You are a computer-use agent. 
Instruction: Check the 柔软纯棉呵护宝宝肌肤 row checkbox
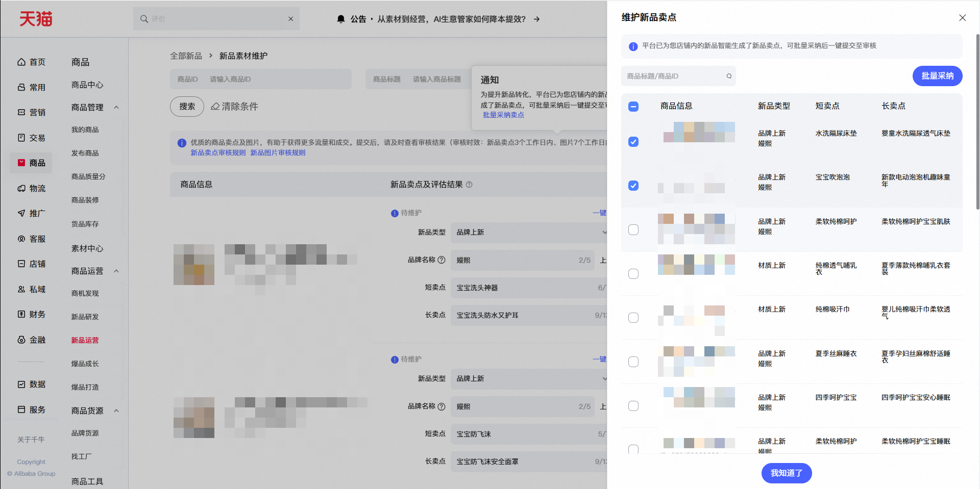coord(633,229)
